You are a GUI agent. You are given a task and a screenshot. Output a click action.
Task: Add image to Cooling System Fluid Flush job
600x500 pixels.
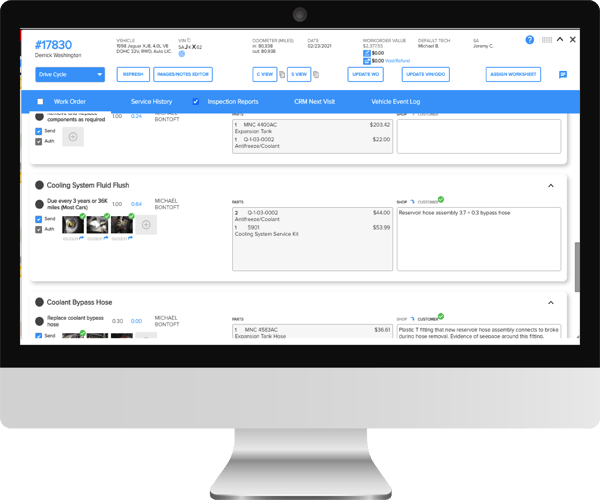(146, 225)
